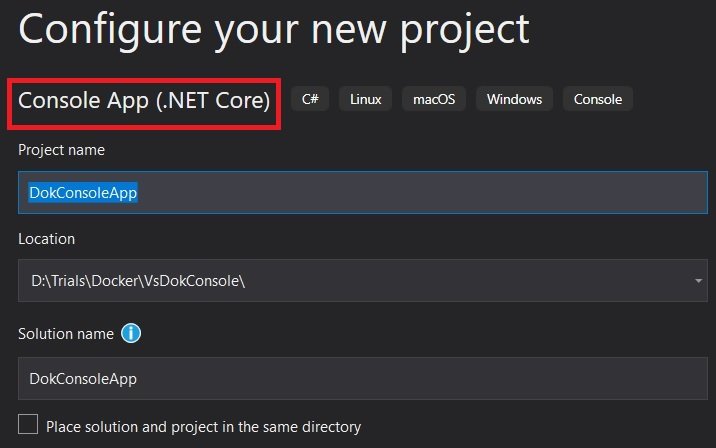Viewport: 716px width, 448px height.
Task: Expand the Location dropdown arrow
Action: pyautogui.click(x=699, y=281)
